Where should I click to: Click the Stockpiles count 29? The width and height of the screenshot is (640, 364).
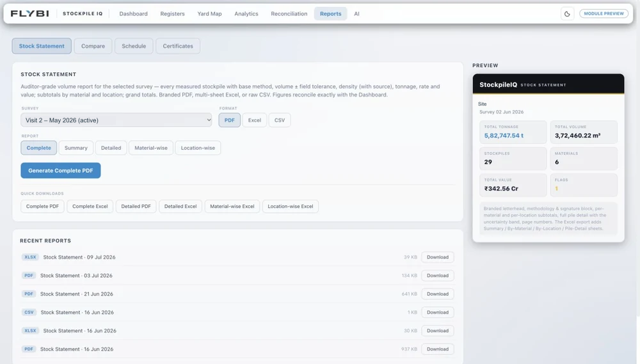pyautogui.click(x=488, y=162)
